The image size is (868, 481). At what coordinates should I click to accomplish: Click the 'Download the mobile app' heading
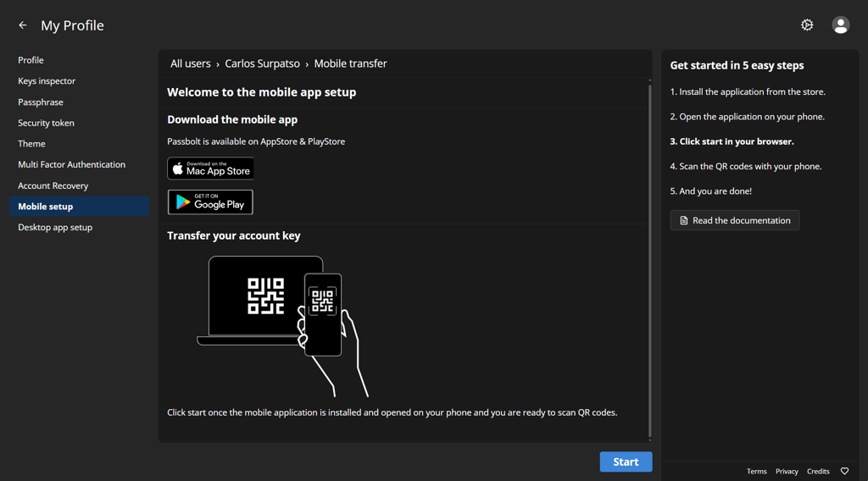pos(232,119)
